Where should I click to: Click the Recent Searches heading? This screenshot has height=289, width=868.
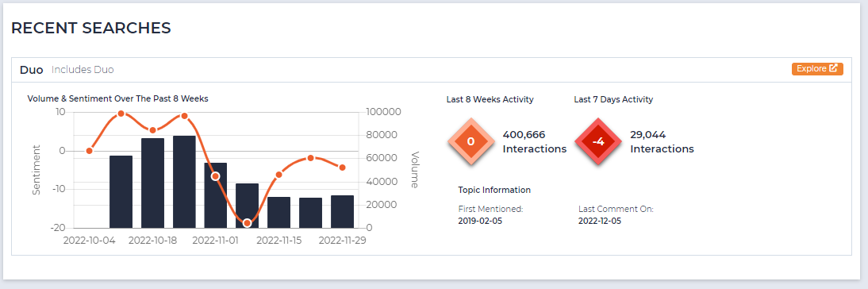[x=90, y=29]
